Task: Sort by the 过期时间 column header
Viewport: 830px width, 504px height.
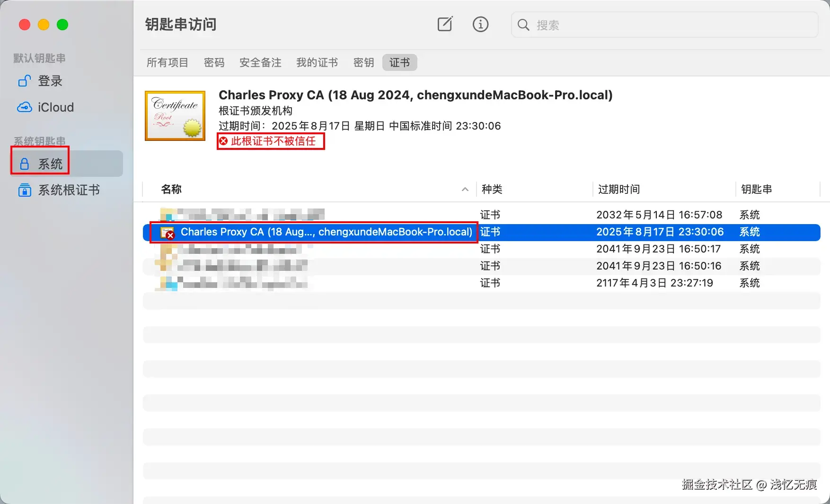Action: [x=619, y=189]
